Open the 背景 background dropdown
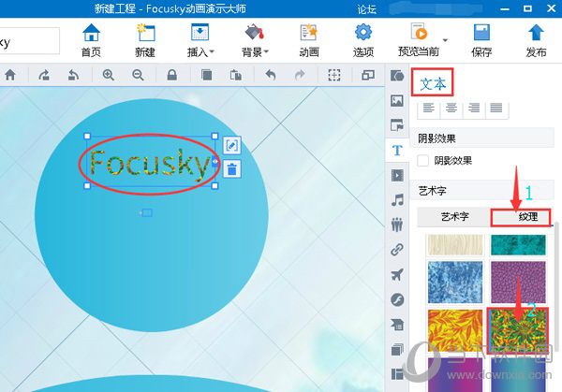Image resolution: width=562 pixels, height=392 pixels. [255, 40]
